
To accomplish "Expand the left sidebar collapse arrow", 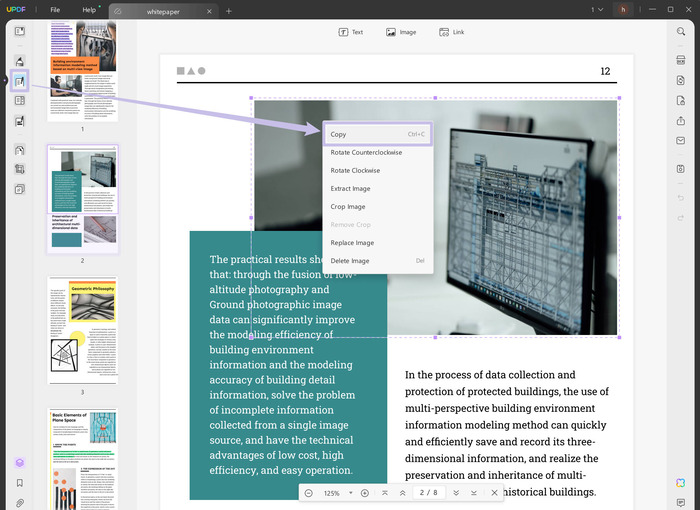I will coord(4,80).
